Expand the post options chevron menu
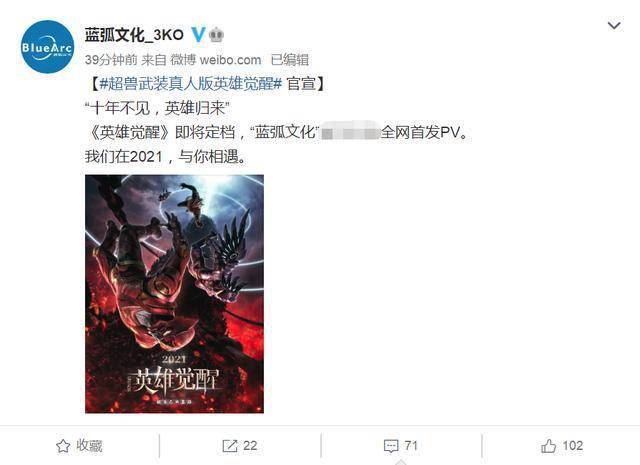The height and width of the screenshot is (465, 640). (614, 26)
